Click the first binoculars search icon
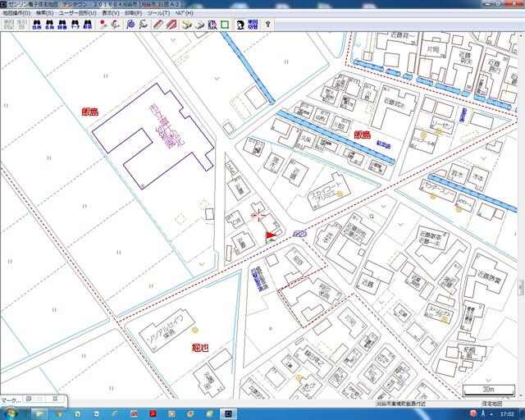This screenshot has width=525, height=420. point(36,25)
